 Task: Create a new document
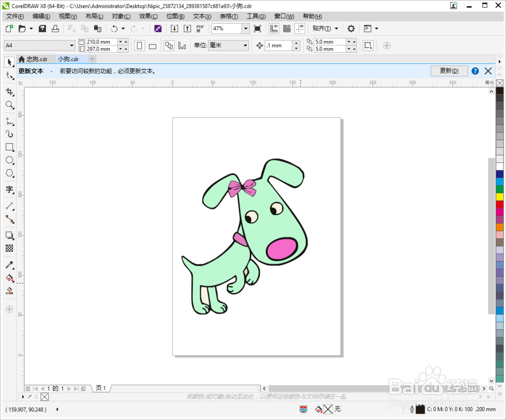tap(9, 29)
